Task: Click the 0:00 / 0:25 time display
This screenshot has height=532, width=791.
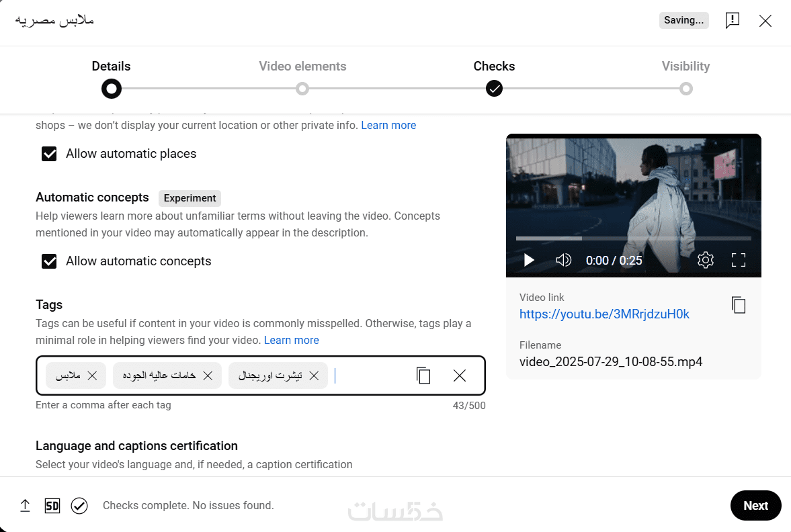Action: pyautogui.click(x=614, y=260)
